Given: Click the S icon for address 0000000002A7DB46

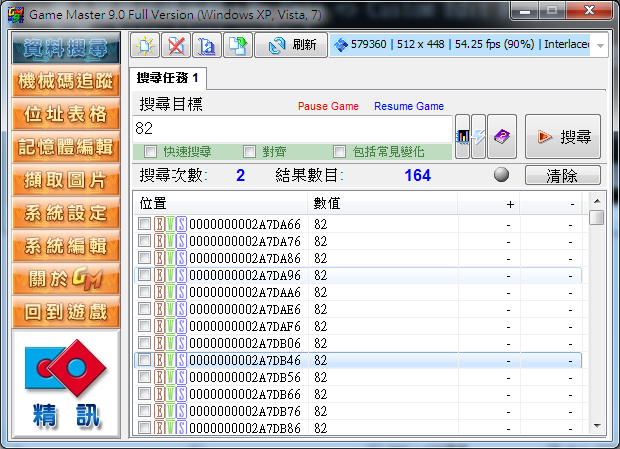Looking at the screenshot, I should pos(181,359).
